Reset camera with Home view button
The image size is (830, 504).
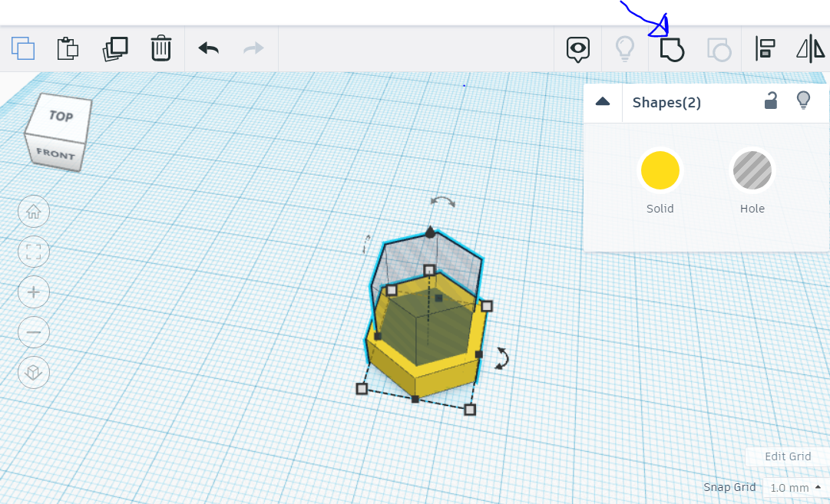point(34,212)
